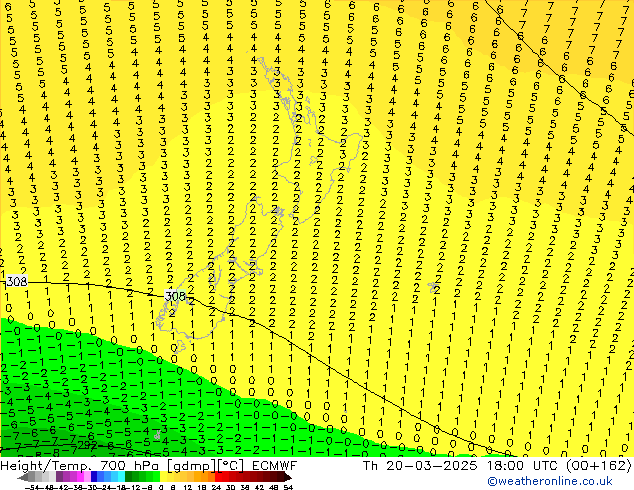Click the 308 contour label at the left edge
Image resolution: width=634 pixels, height=490 pixels.
[17, 281]
